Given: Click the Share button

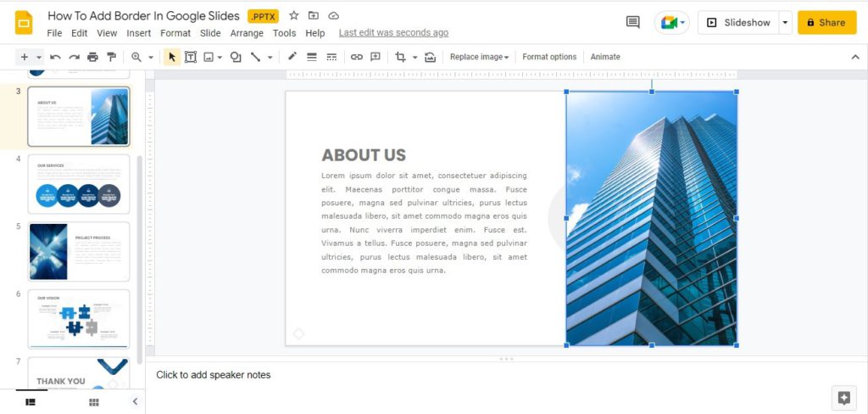Looking at the screenshot, I should point(826,23).
